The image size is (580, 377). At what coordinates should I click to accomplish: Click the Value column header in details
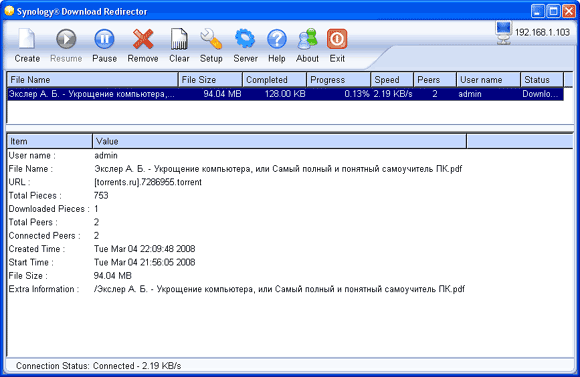coord(280,141)
